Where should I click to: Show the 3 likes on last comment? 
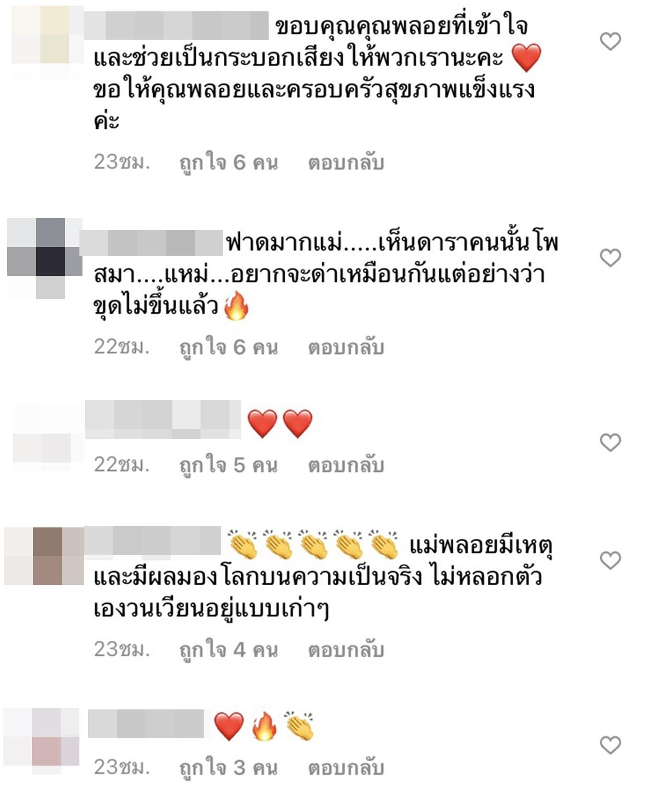pos(228,768)
